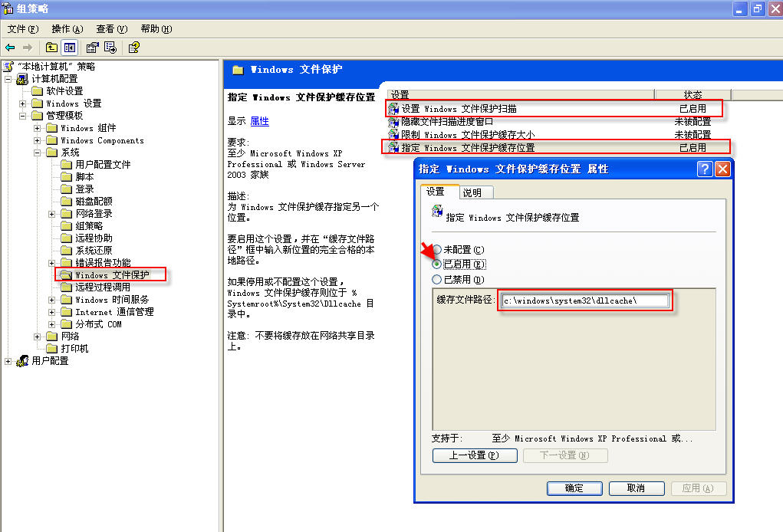Viewport: 783px width, 532px height.
Task: Click the 属性 link
Action: pos(260,121)
